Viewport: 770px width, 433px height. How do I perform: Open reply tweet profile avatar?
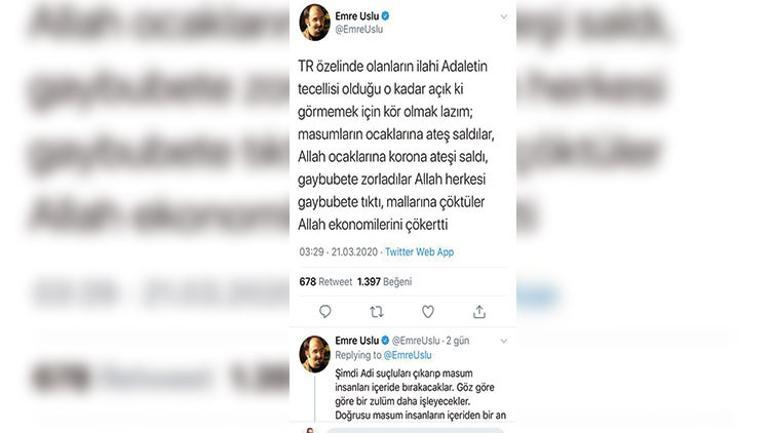click(315, 354)
